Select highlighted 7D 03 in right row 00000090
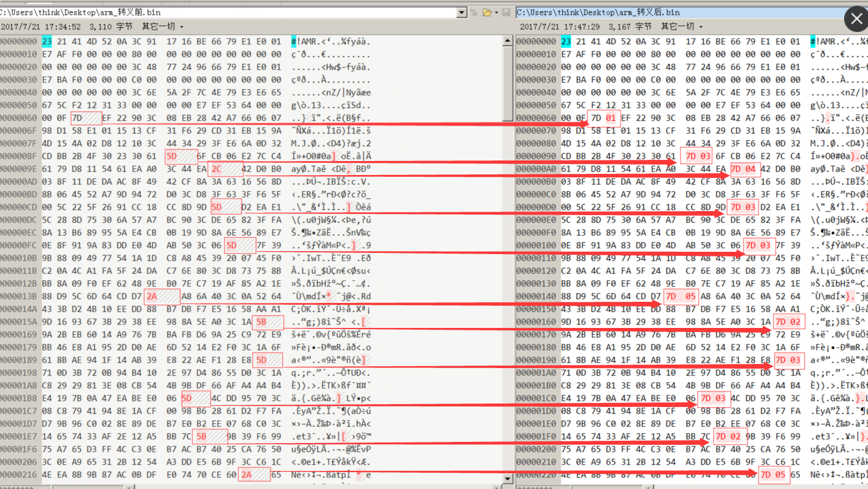Screen dimensions: 868x489 click(698, 156)
